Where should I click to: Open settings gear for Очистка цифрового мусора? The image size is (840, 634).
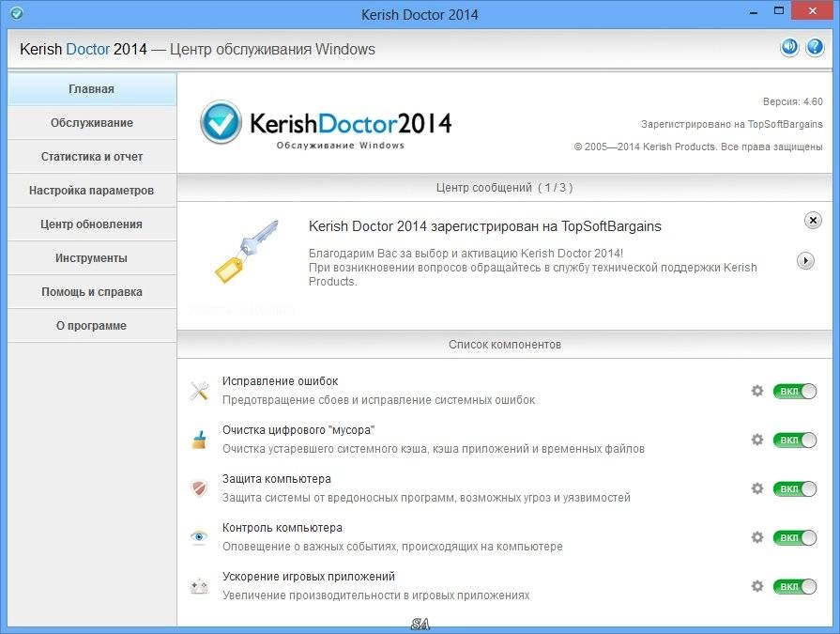tap(757, 440)
